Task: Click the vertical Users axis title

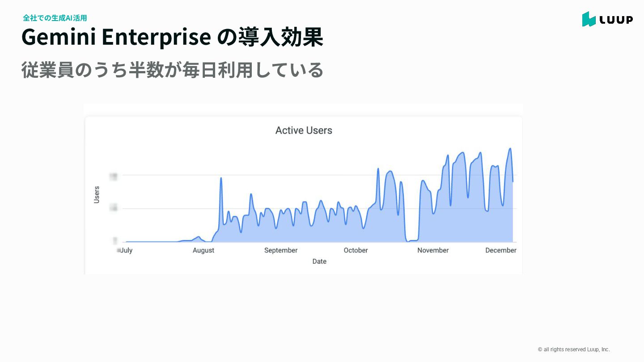Action: tap(97, 195)
